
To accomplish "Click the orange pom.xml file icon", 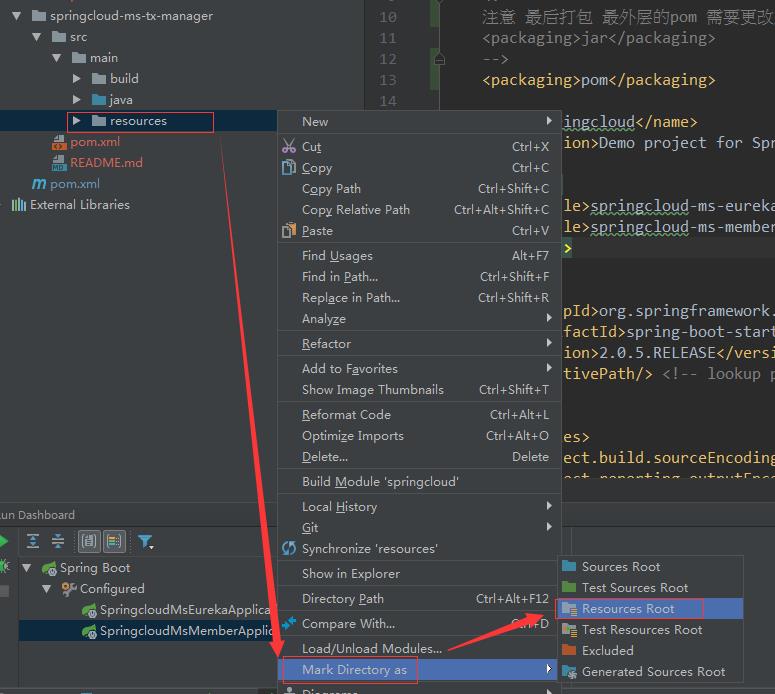I will tap(59, 142).
